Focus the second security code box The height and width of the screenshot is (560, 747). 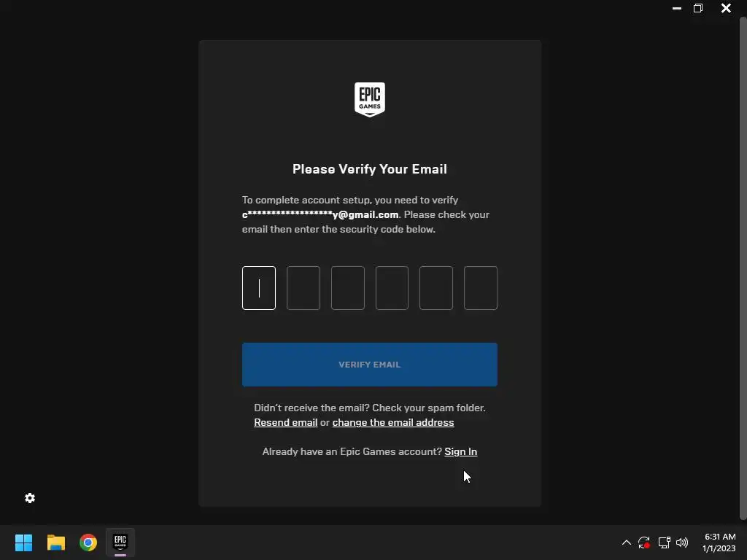[x=303, y=288]
